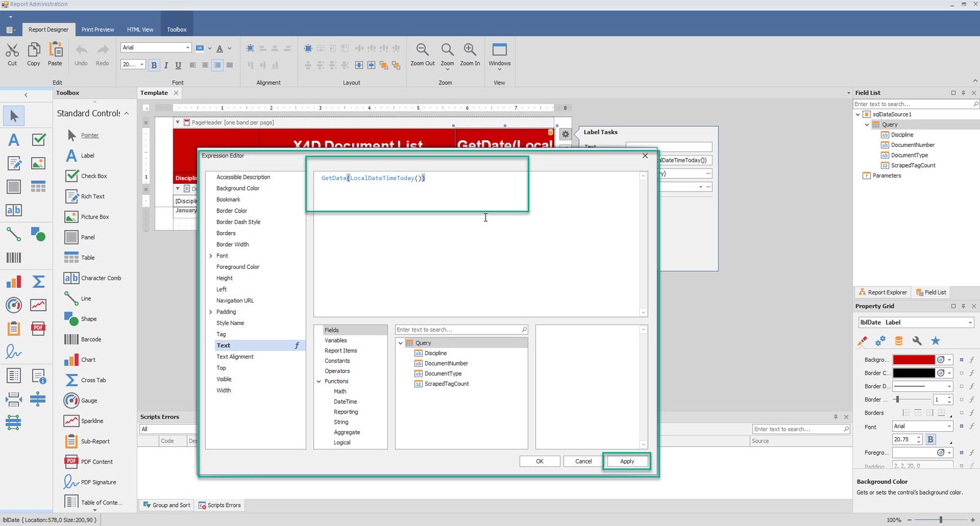
Task: Click the Paste clipboard icon
Action: point(55,50)
